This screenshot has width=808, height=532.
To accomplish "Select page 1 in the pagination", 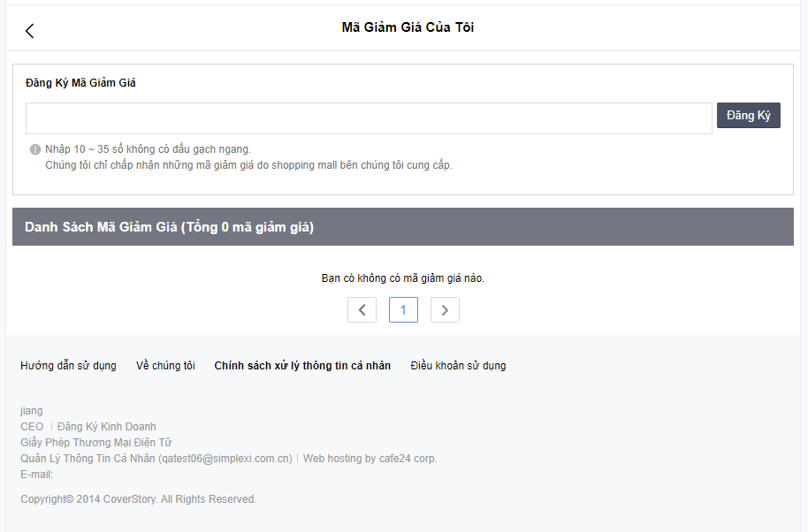I will [403, 310].
